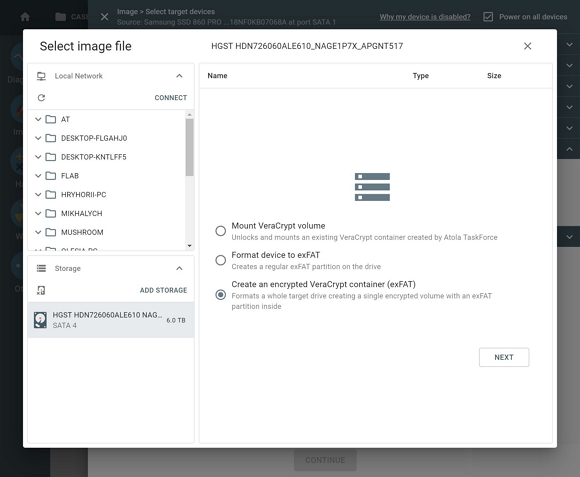Viewport: 580px width, 477px height.
Task: Select HGST HDN726060ALE610 SATA 4 storage entry
Action: pyautogui.click(x=111, y=320)
